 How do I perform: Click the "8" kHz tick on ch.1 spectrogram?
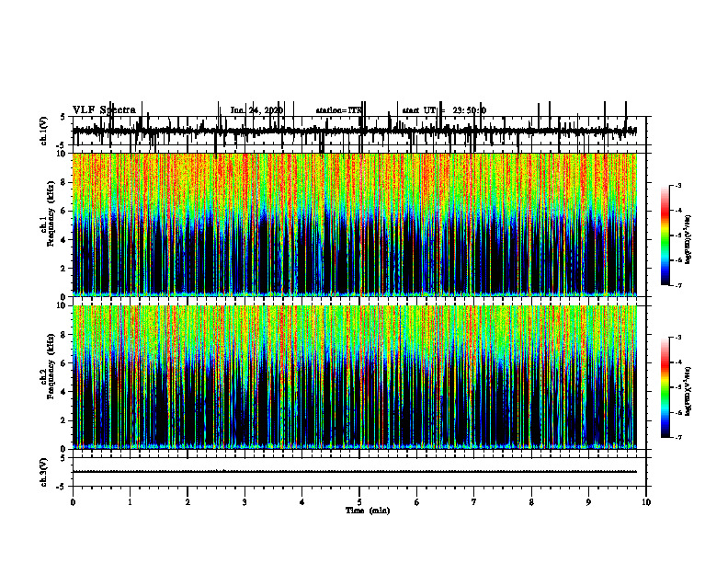(x=65, y=182)
